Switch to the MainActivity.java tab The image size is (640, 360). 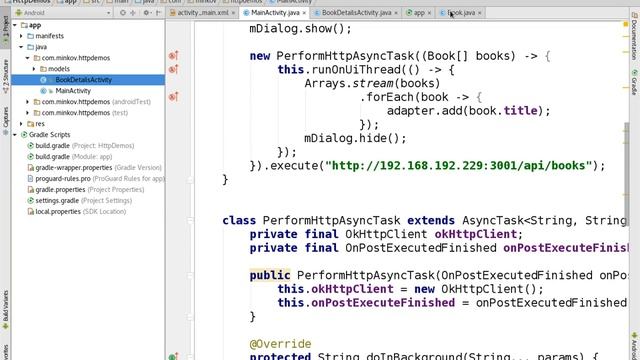(275, 13)
